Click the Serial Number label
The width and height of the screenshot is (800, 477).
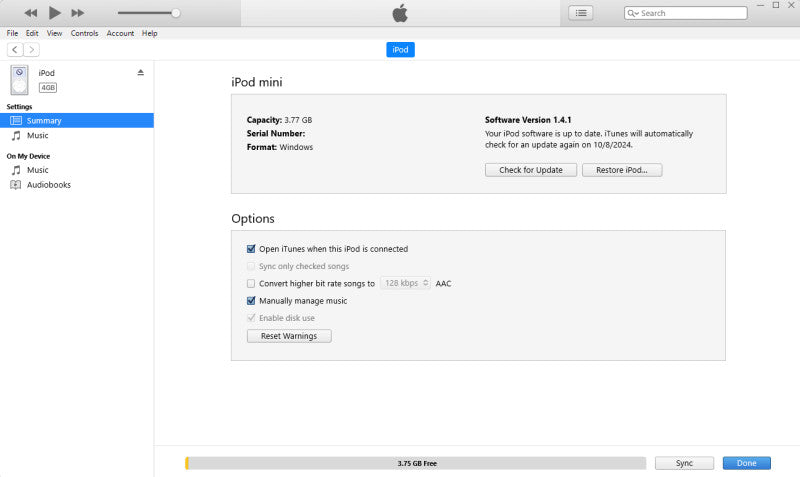[x=276, y=134]
